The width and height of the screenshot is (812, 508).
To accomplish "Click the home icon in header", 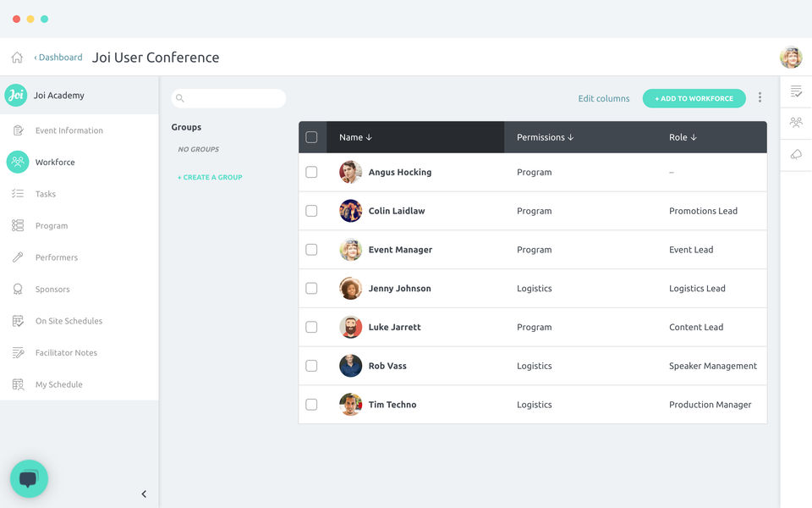I will click(17, 58).
